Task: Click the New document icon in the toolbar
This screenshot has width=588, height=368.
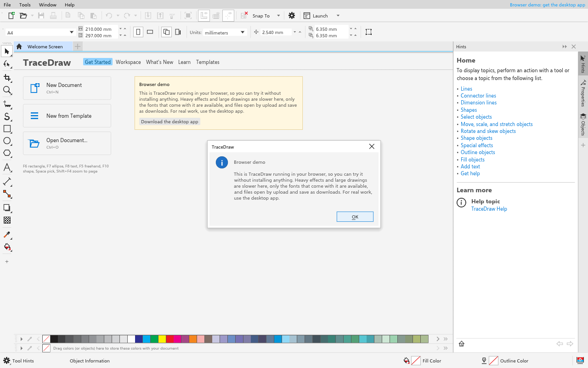Action: 11,16
